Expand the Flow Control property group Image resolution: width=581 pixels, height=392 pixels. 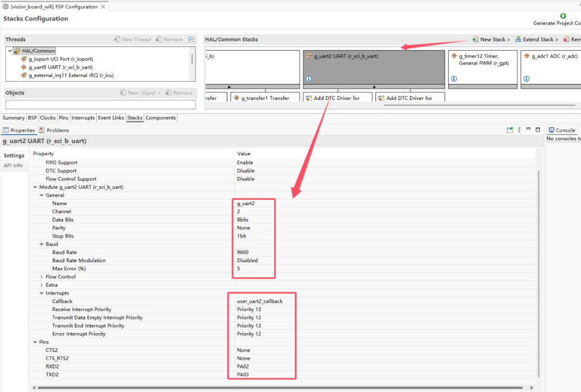[x=42, y=277]
